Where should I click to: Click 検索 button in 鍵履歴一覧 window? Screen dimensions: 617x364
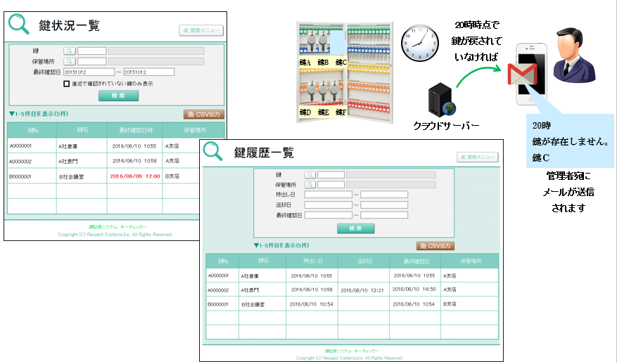(x=356, y=228)
